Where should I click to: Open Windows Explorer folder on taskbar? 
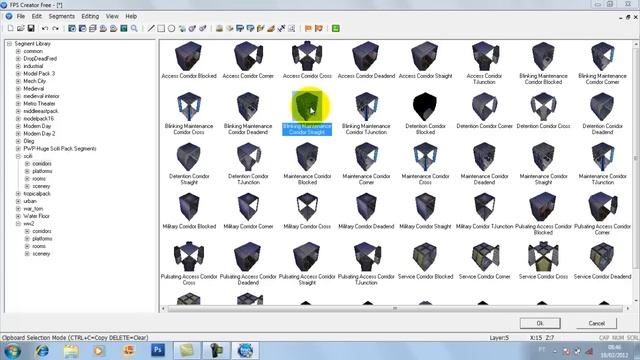[x=71, y=351]
